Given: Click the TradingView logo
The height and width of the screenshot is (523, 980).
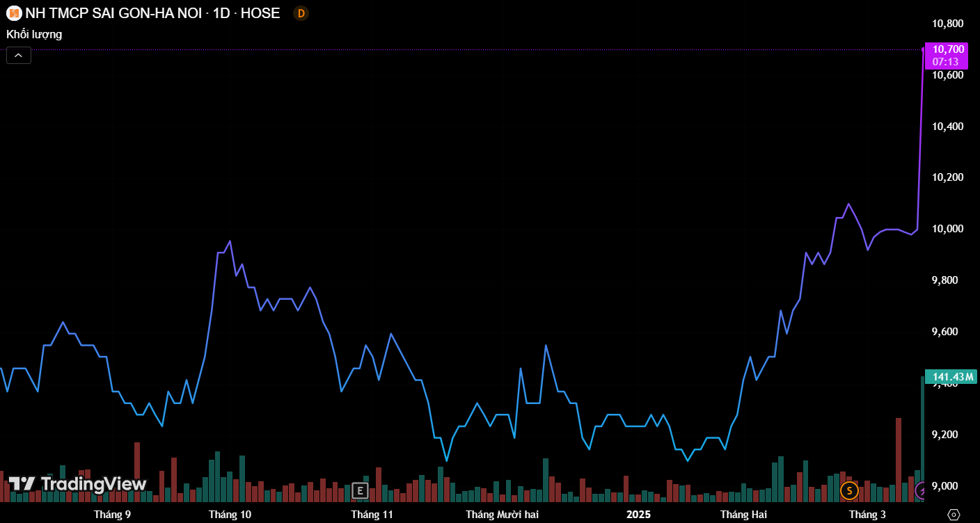Looking at the screenshot, I should pos(77,484).
